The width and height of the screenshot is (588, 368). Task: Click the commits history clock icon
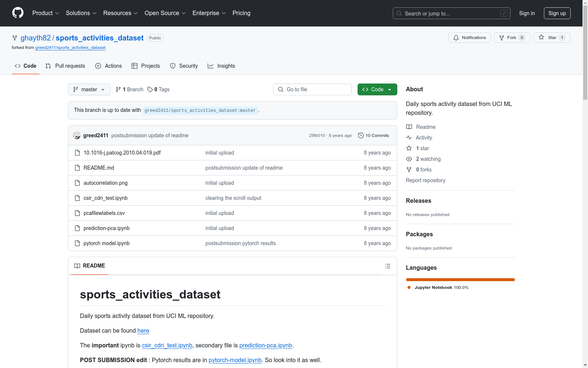(361, 135)
